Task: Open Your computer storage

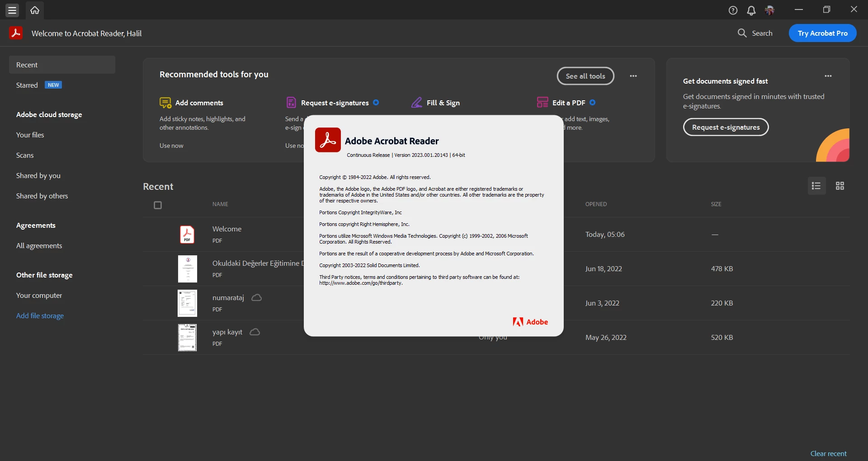Action: point(39,295)
